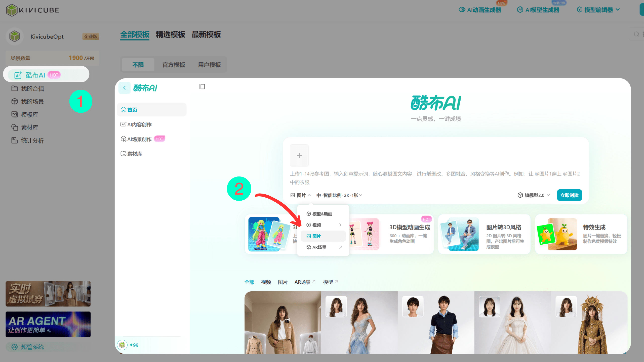Click the plus box to upload reference image
The image size is (644, 362).
tap(299, 155)
